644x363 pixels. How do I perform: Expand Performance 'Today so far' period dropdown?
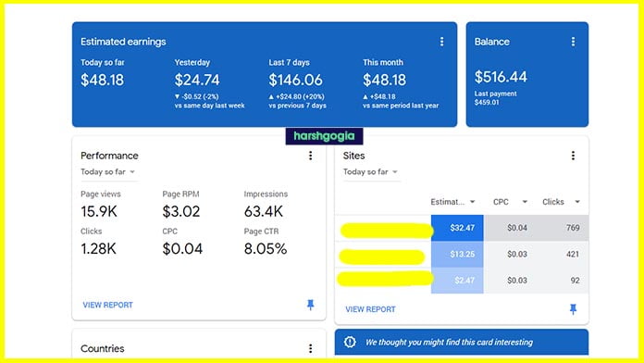(108, 172)
